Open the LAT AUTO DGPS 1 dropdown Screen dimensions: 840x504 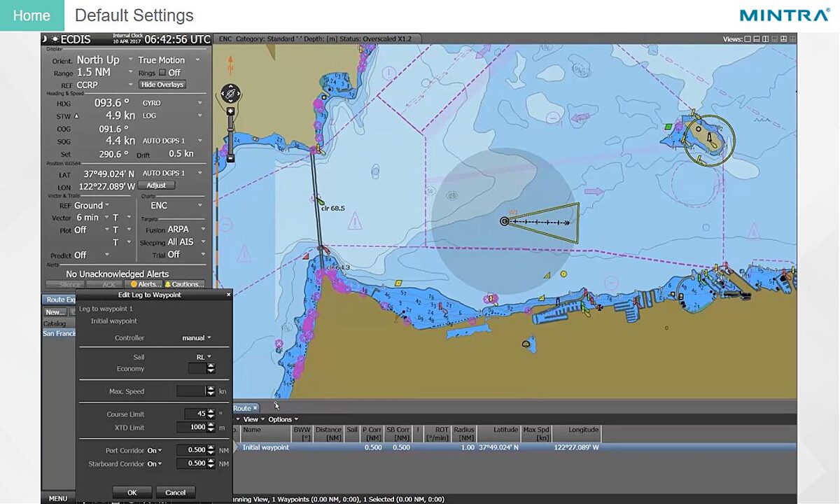(x=172, y=173)
